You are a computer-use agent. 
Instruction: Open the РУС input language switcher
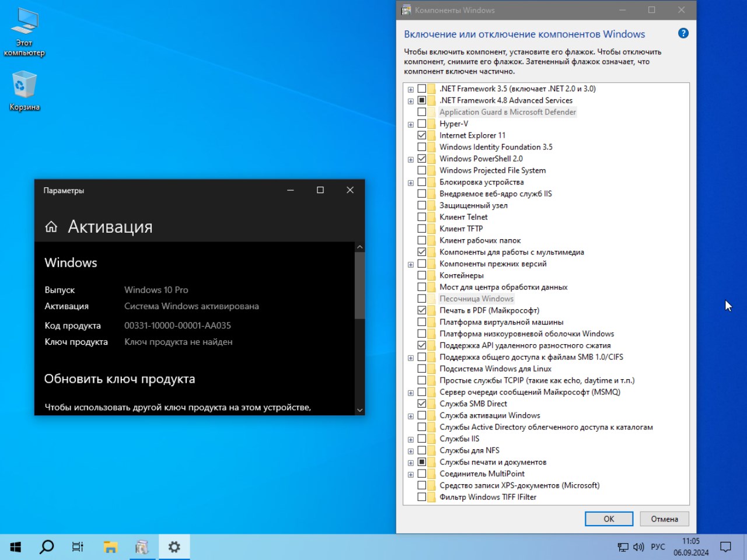click(658, 547)
